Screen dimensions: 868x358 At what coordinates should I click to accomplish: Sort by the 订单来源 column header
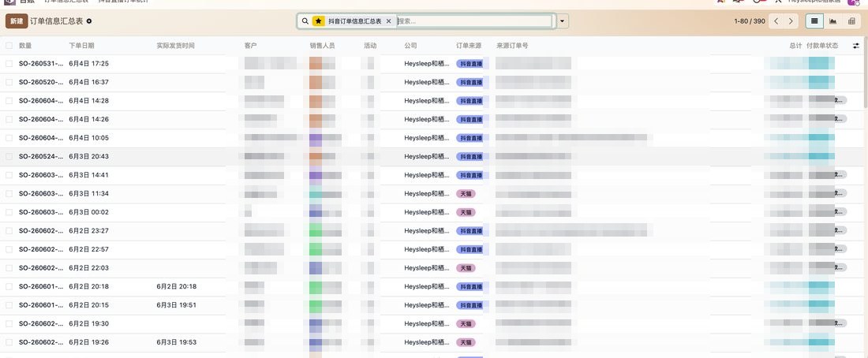pos(468,46)
